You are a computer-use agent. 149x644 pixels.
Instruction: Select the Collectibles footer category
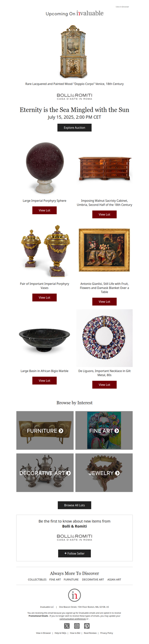pyautogui.click(x=37, y=580)
